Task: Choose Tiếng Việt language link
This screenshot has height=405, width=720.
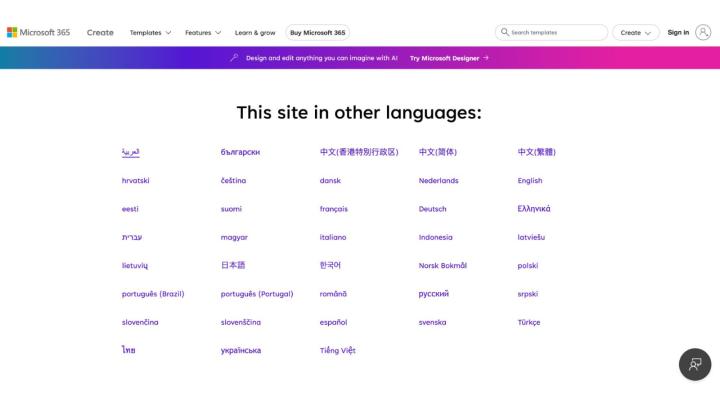Action: pos(337,351)
